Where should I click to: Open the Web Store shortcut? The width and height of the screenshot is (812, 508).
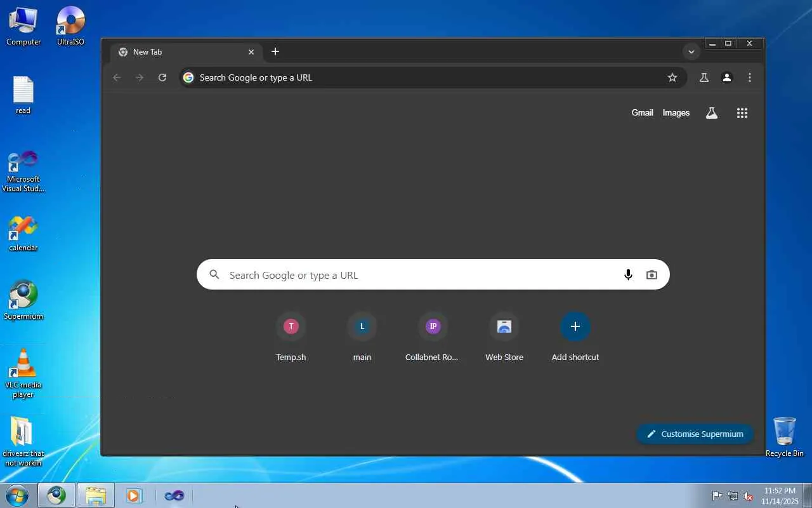coord(504,337)
